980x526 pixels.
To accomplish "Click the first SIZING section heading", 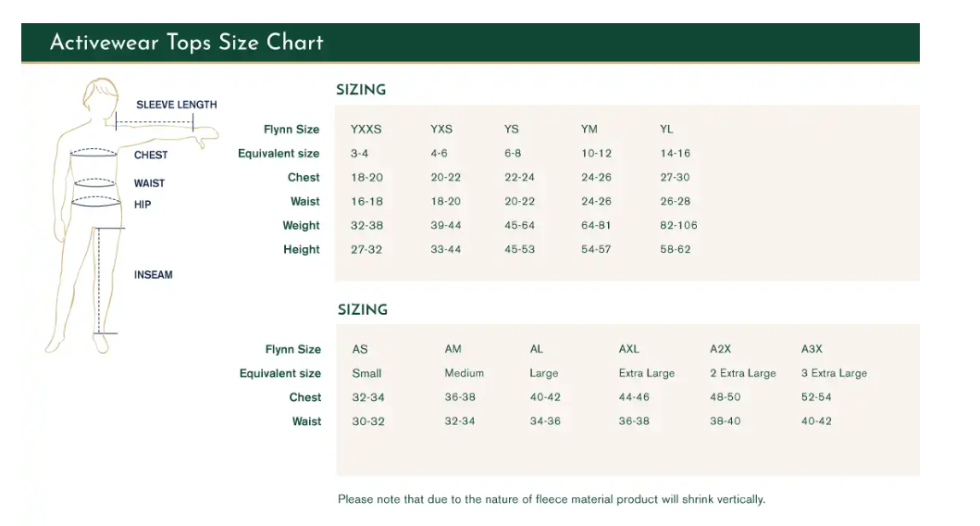I will (x=361, y=90).
